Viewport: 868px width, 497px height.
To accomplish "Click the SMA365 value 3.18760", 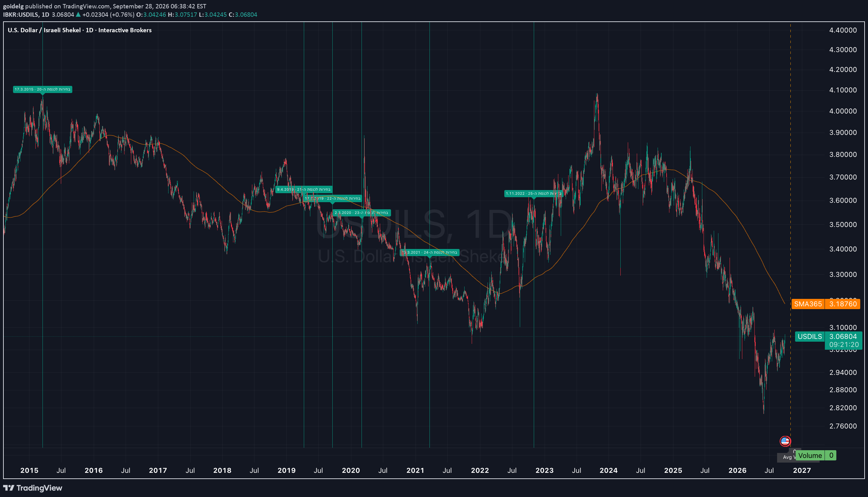I will [x=843, y=304].
